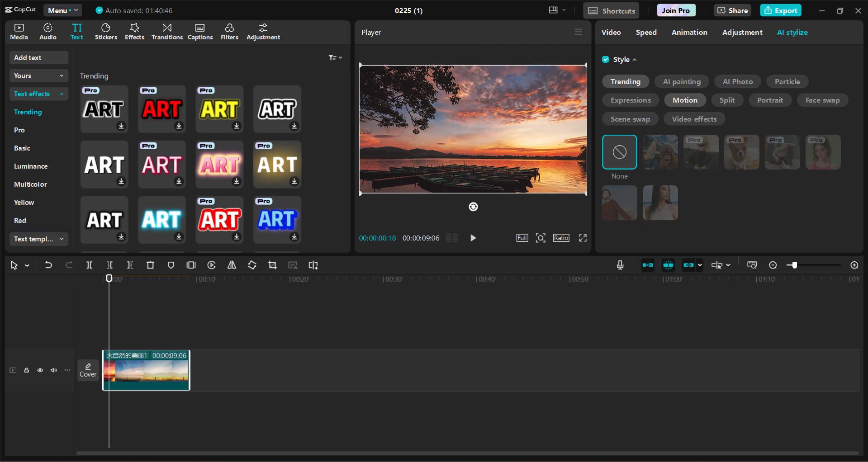The width and height of the screenshot is (868, 462).
Task: Open the Menu dropdown in the top bar
Action: (62, 10)
